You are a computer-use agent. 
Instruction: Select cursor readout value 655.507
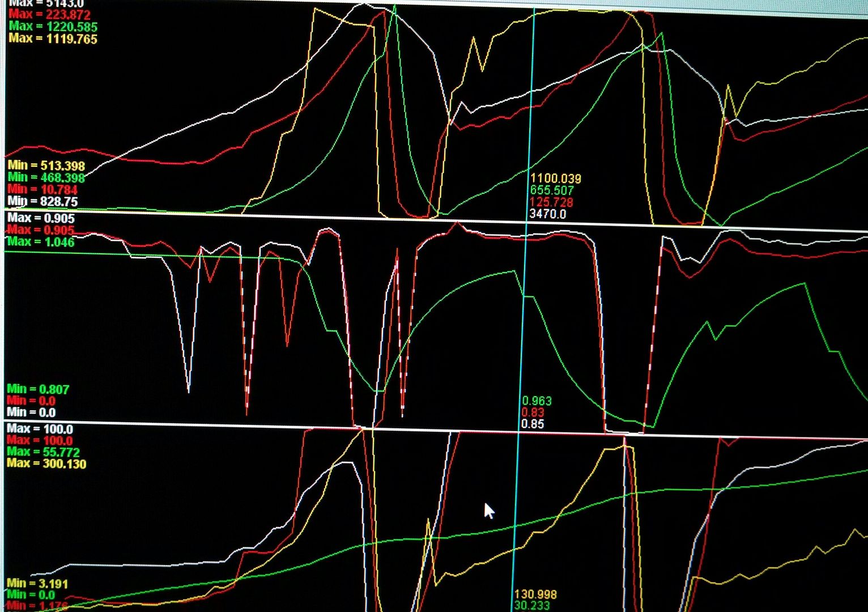coord(552,190)
